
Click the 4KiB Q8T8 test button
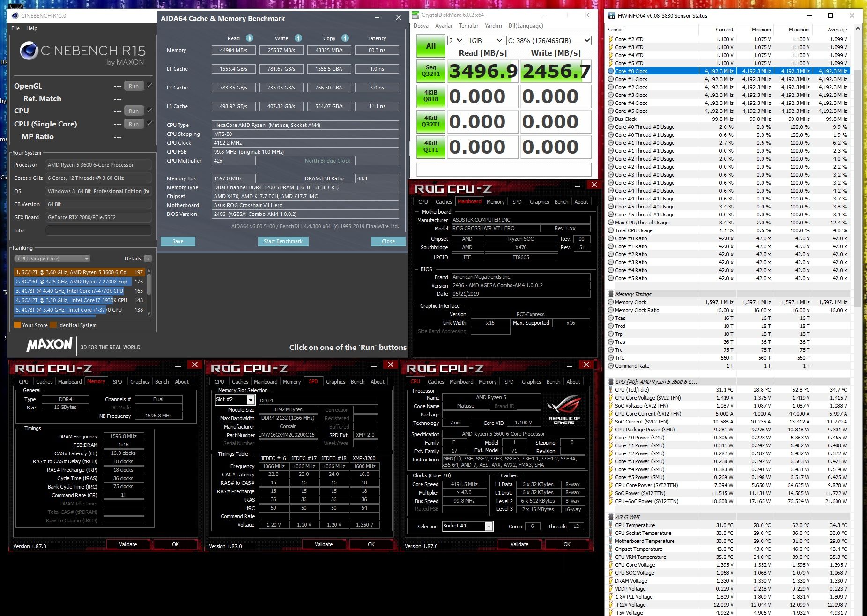click(x=431, y=96)
